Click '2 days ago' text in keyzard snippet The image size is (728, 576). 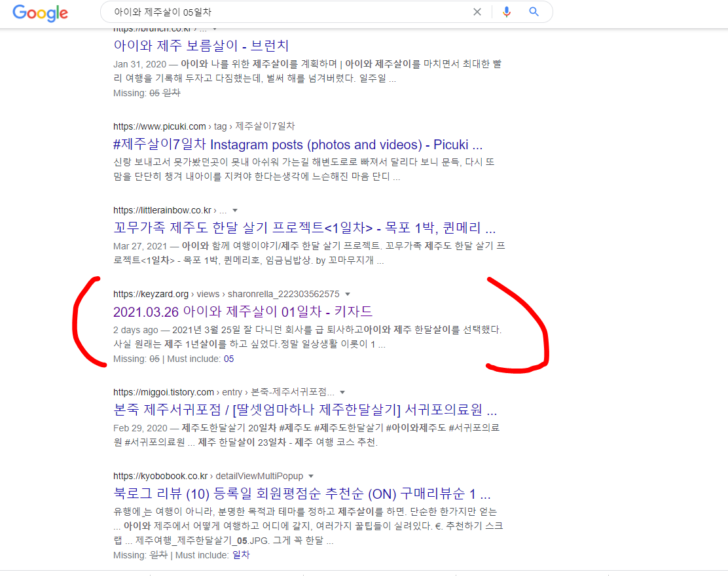(136, 329)
